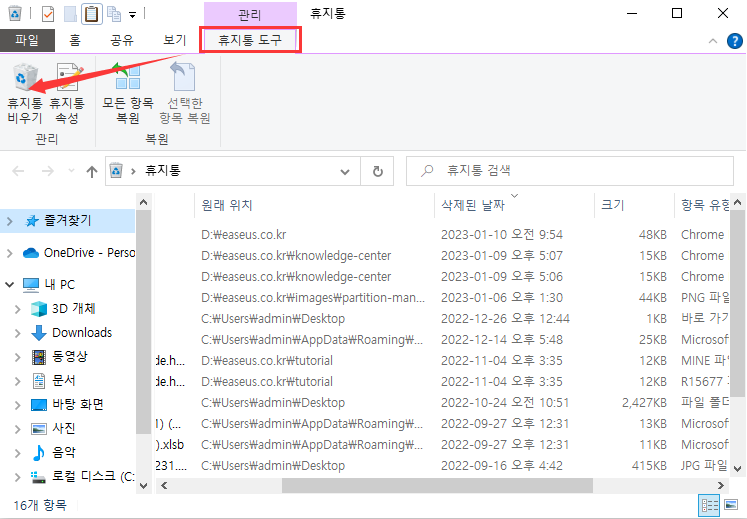Expand the 즐겨찾기 tree node

(10, 221)
